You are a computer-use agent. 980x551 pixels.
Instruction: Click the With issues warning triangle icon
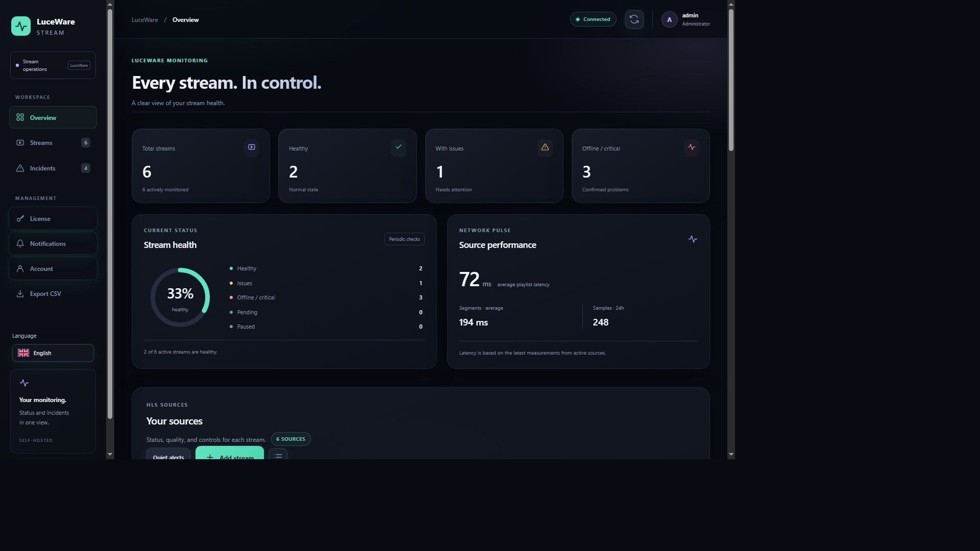[545, 147]
